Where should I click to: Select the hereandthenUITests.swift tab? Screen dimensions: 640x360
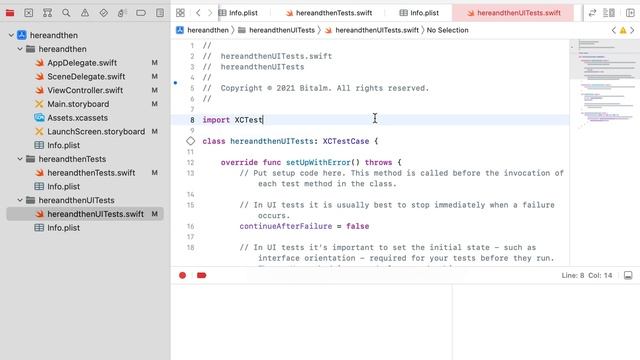(x=513, y=13)
